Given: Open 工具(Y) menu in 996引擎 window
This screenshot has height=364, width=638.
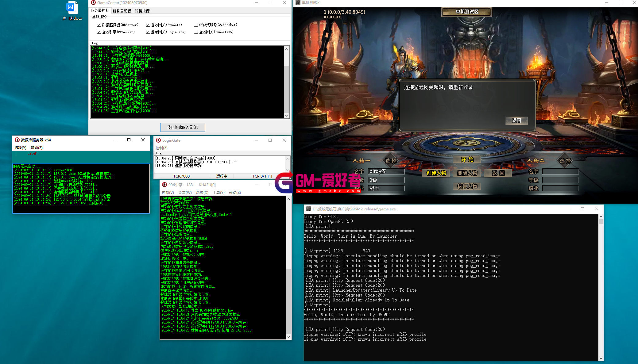Looking at the screenshot, I should click(218, 193).
